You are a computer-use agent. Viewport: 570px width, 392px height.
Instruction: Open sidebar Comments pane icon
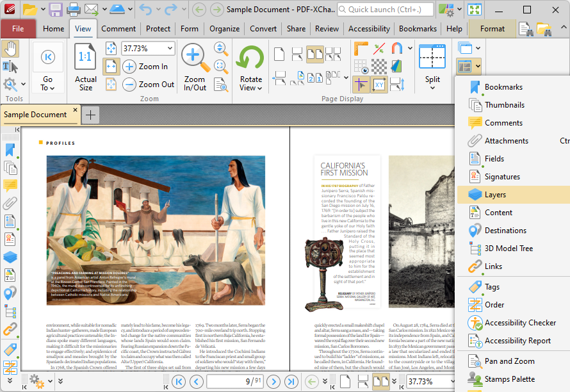(x=10, y=186)
